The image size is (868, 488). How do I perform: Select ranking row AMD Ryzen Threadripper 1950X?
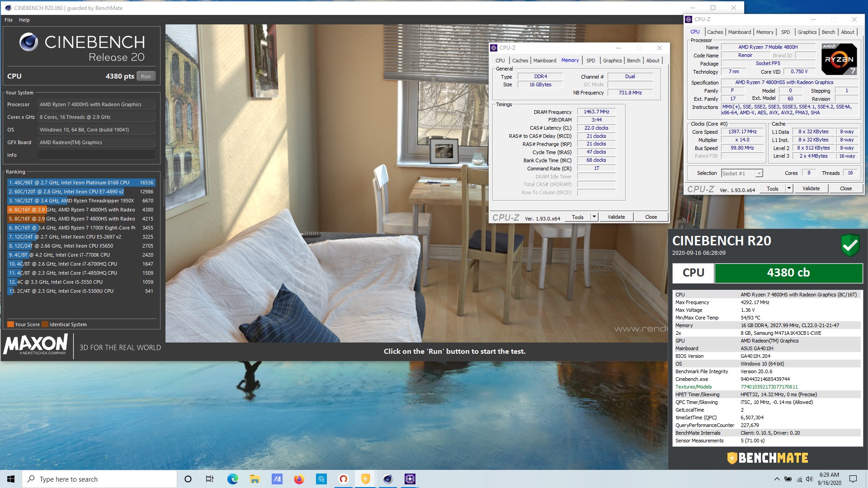[81, 201]
